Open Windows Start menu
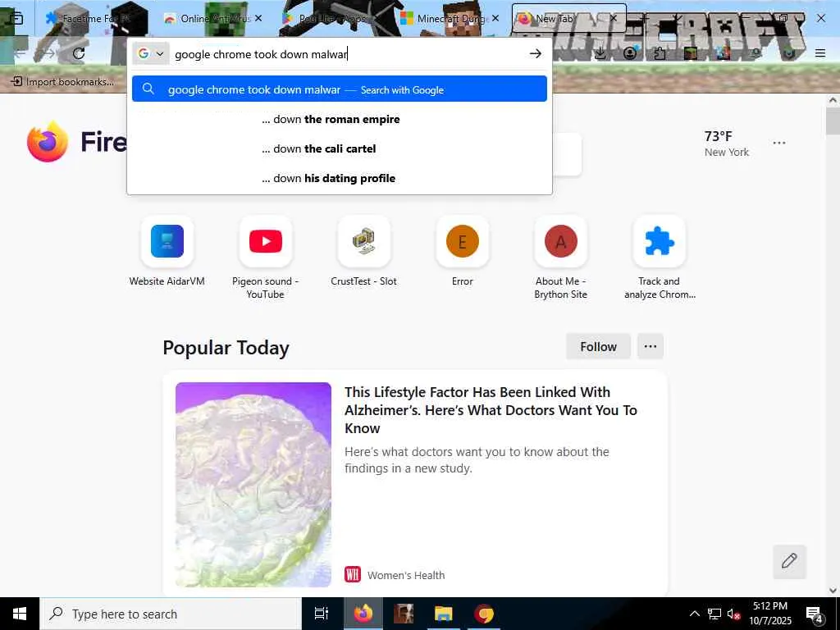This screenshot has height=630, width=840. (x=20, y=614)
